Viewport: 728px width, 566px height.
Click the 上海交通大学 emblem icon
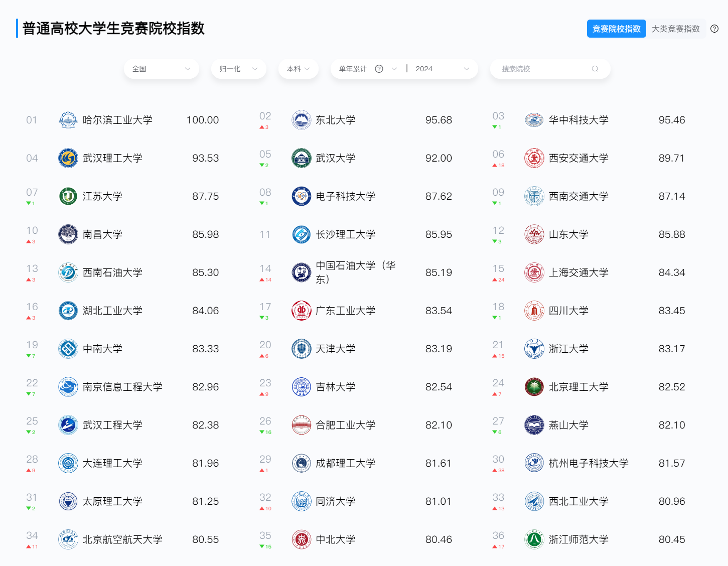[534, 272]
